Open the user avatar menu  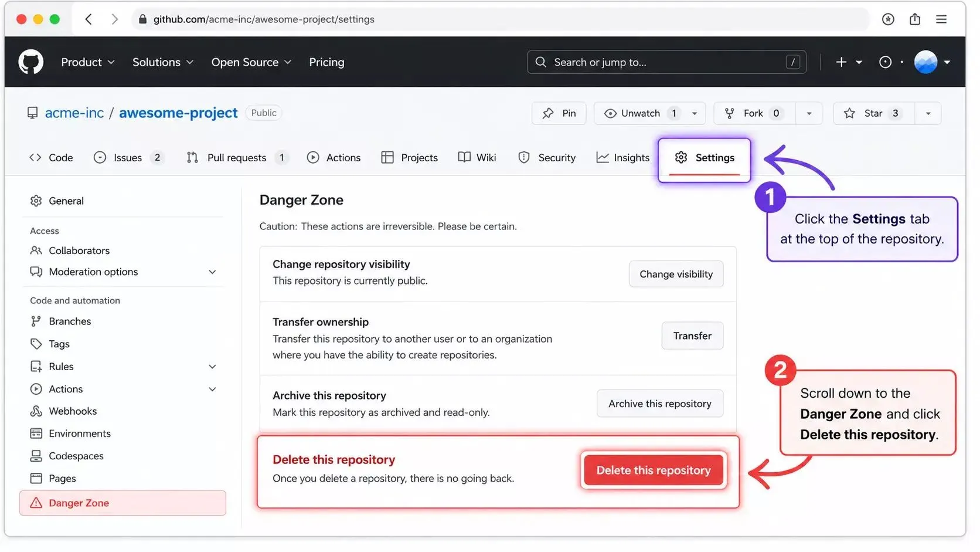[925, 62]
